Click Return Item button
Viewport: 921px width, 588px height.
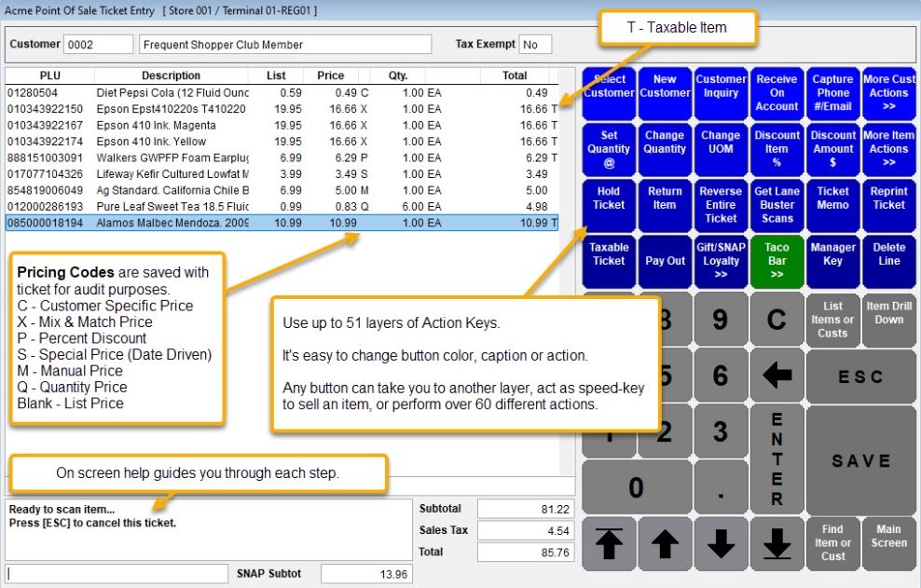pyautogui.click(x=665, y=205)
